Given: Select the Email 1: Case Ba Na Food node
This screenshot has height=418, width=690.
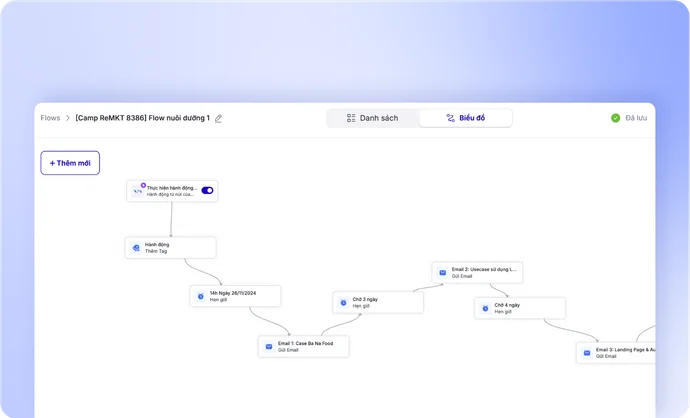Looking at the screenshot, I should (304, 347).
